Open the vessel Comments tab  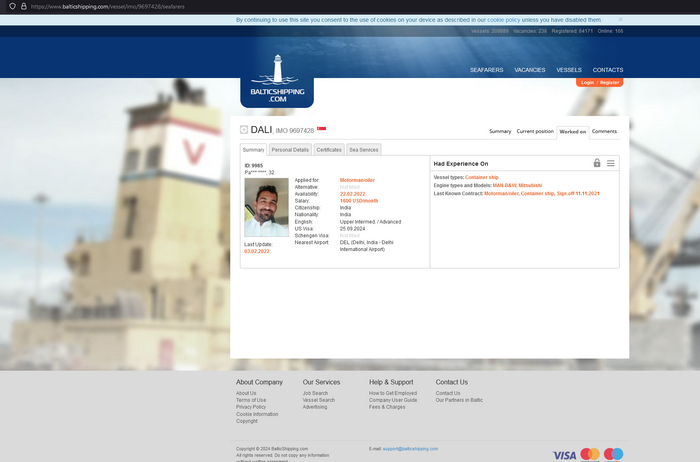click(604, 131)
